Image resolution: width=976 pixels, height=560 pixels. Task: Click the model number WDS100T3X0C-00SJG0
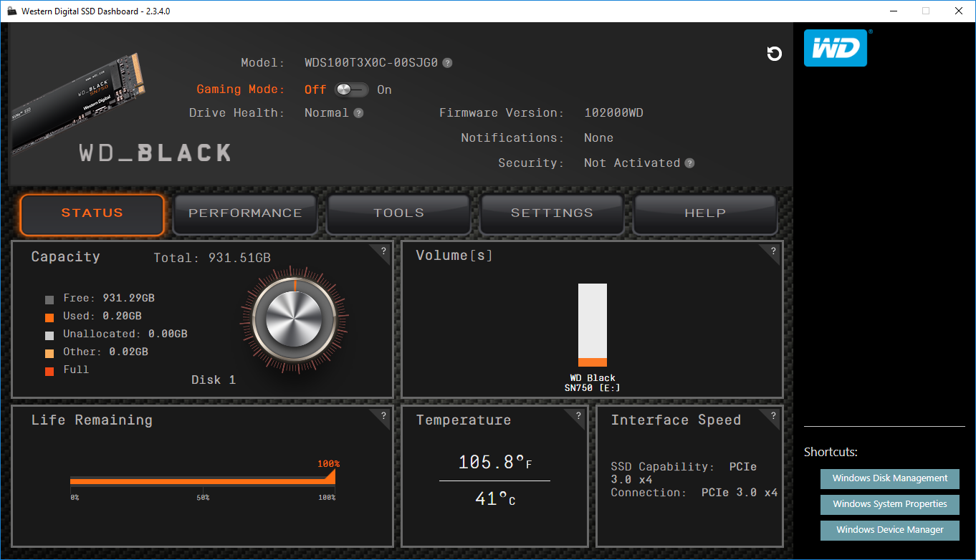coord(371,63)
